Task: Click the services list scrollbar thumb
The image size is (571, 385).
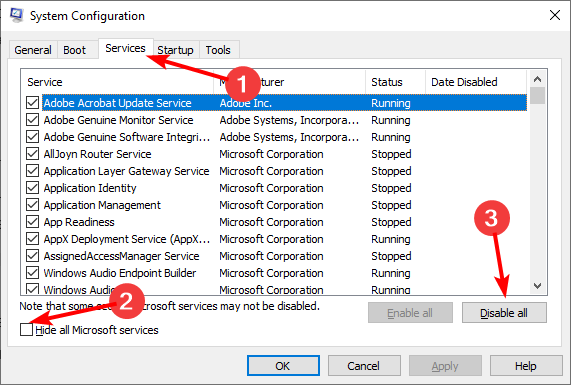Action: [x=537, y=95]
